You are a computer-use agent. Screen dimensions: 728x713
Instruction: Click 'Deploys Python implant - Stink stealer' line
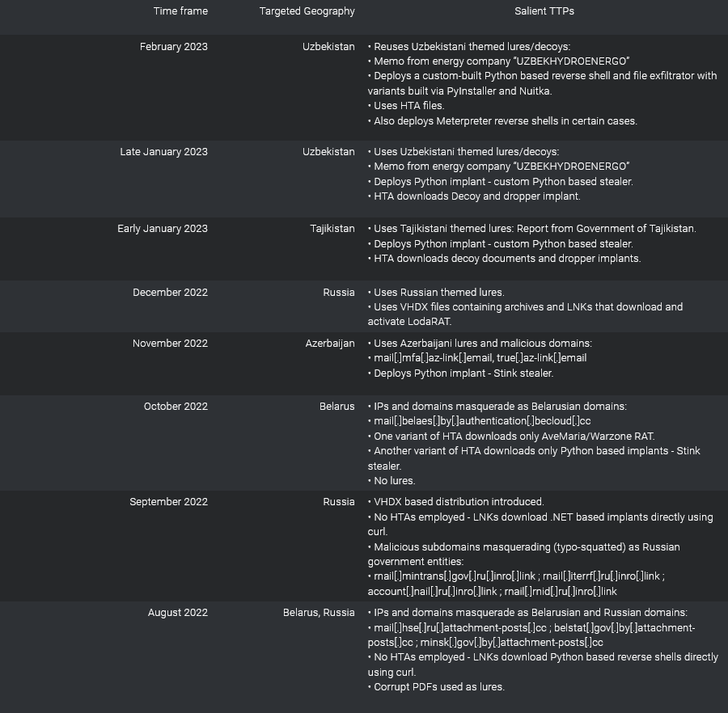point(460,373)
